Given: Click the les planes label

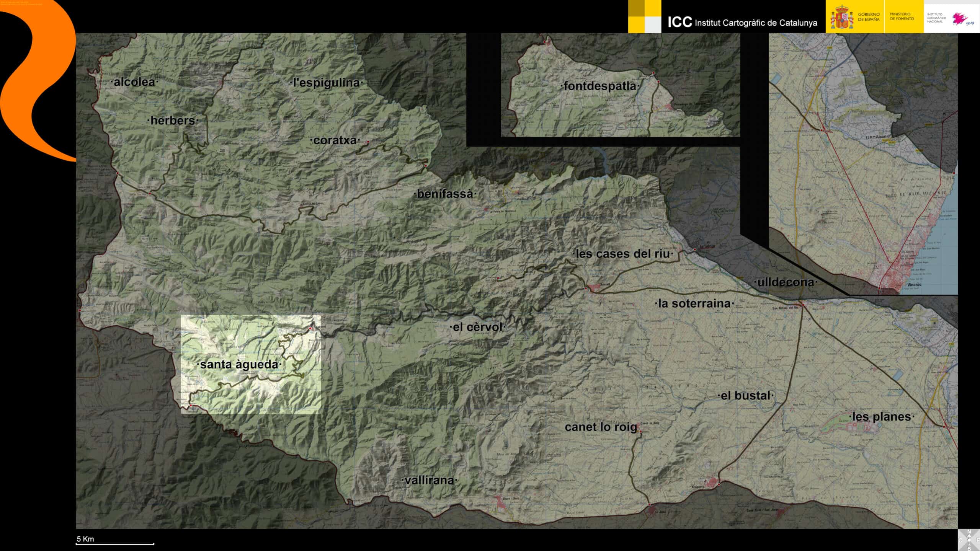Looking at the screenshot, I should click(882, 417).
